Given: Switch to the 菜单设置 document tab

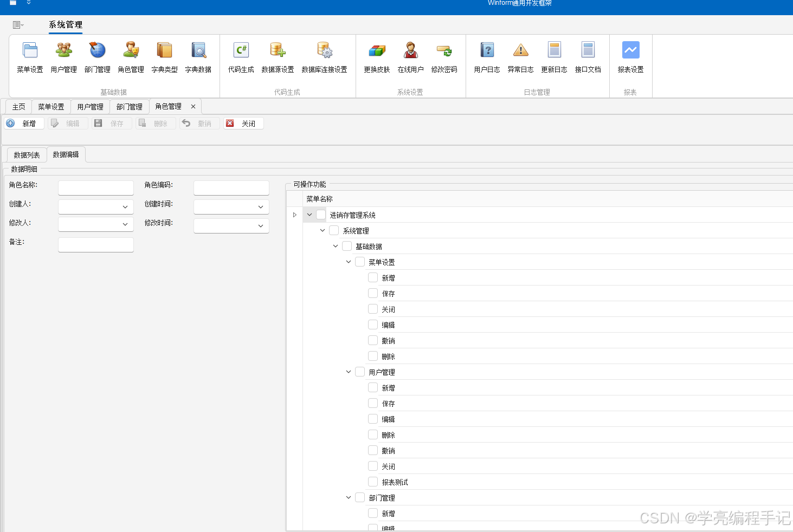Looking at the screenshot, I should pyautogui.click(x=51, y=107).
